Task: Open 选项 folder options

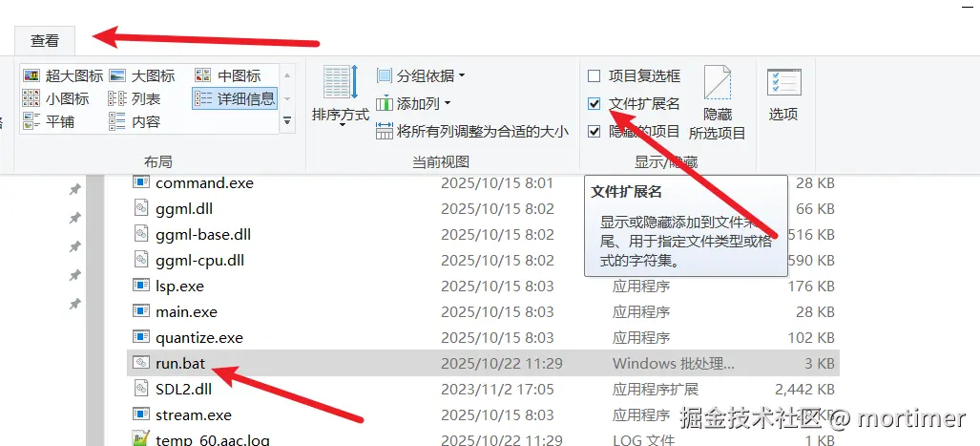Action: point(783,96)
